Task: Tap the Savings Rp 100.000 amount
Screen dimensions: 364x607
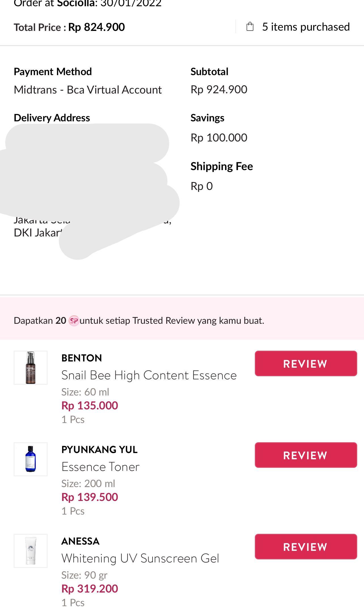Action: pyautogui.click(x=219, y=138)
